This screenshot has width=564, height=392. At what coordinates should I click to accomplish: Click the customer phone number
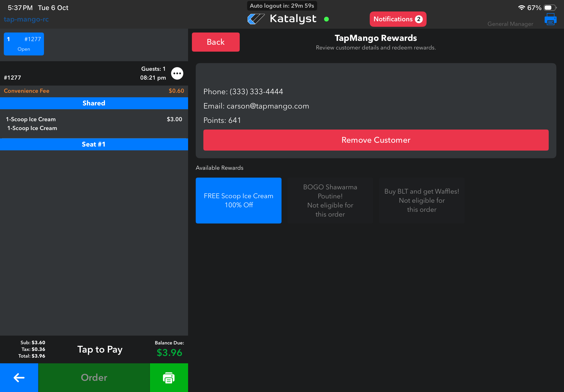point(243,92)
